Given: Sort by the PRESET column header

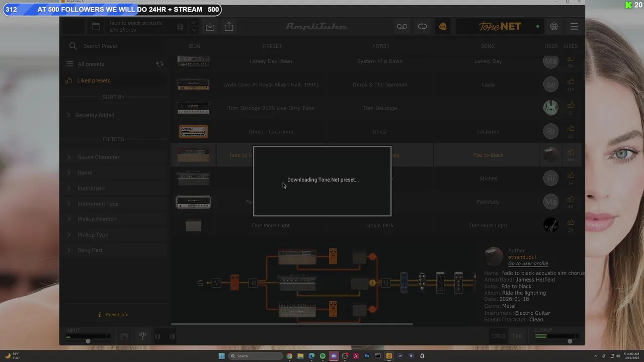Looking at the screenshot, I should point(272,46).
